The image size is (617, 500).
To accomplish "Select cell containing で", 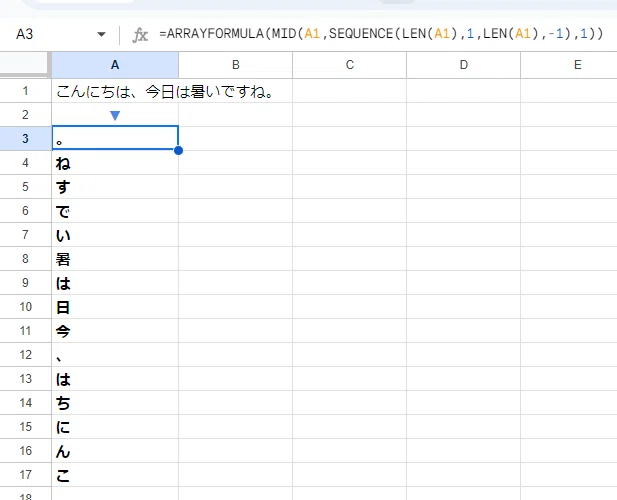I will [115, 210].
